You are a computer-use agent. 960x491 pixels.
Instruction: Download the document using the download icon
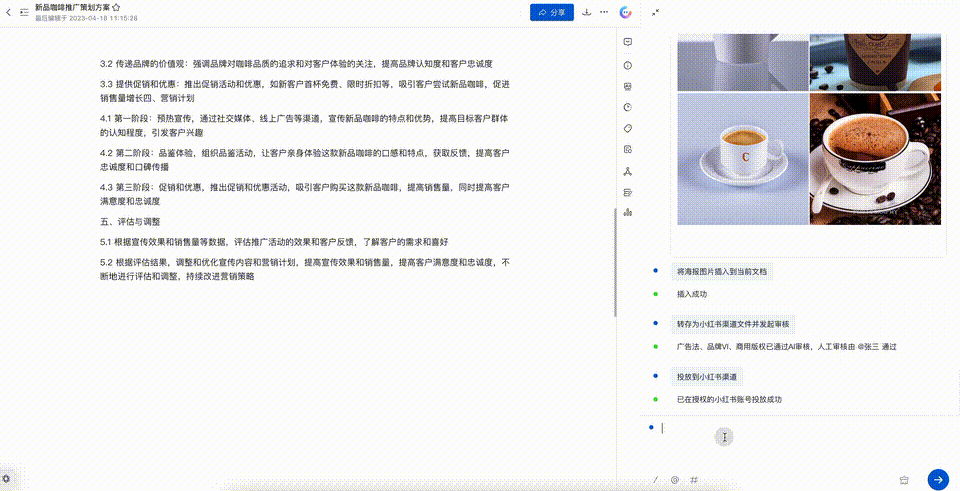point(587,13)
